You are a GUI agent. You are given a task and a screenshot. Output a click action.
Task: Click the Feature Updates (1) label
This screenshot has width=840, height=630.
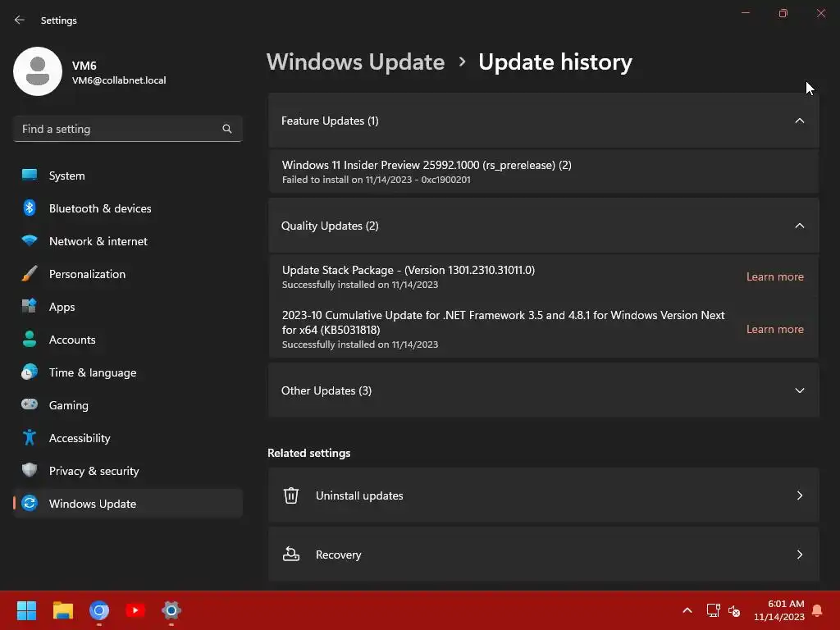point(330,121)
